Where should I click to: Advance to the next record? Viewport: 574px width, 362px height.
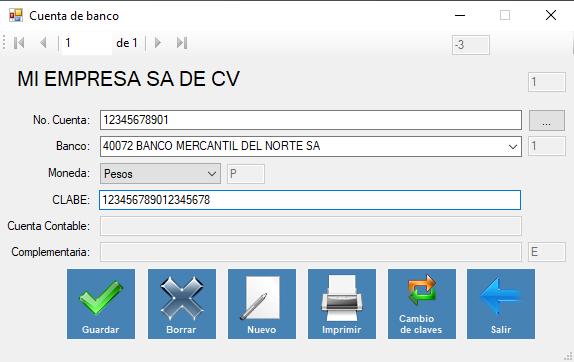tap(158, 43)
